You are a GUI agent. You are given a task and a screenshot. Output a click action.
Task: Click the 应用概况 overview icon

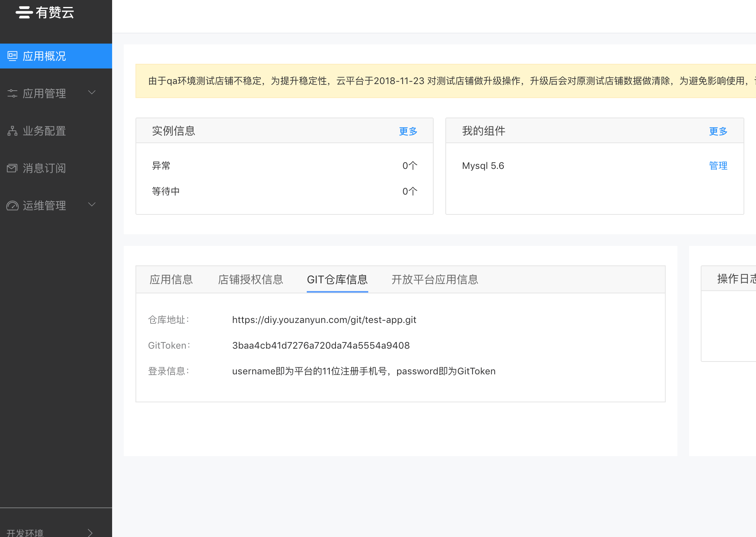(x=12, y=56)
